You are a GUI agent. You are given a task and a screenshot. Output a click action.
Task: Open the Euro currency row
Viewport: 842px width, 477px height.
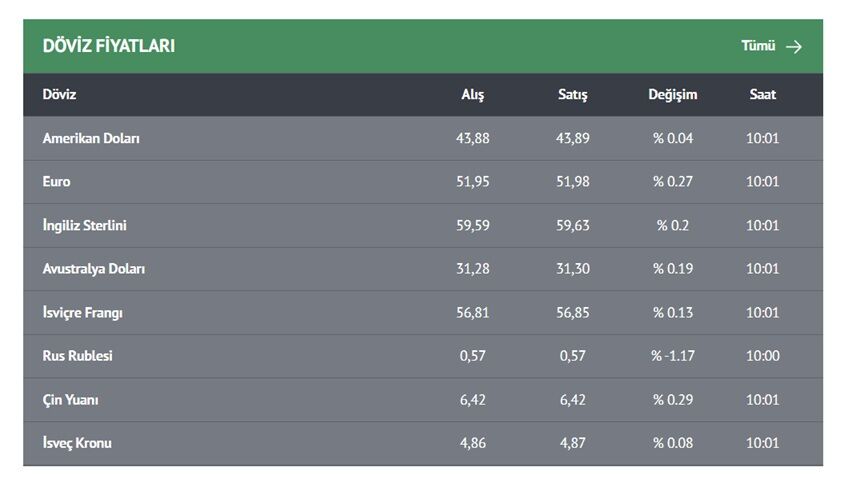tap(57, 182)
